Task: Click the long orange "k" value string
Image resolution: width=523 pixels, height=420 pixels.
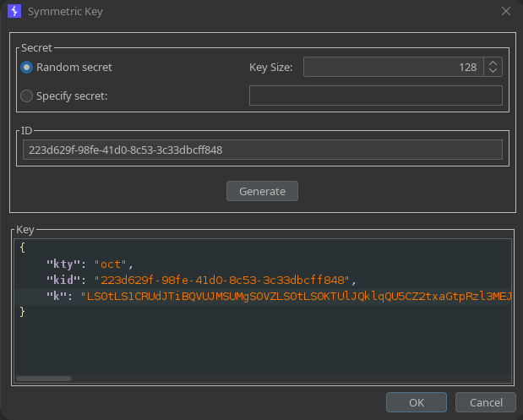Action: tap(296, 296)
